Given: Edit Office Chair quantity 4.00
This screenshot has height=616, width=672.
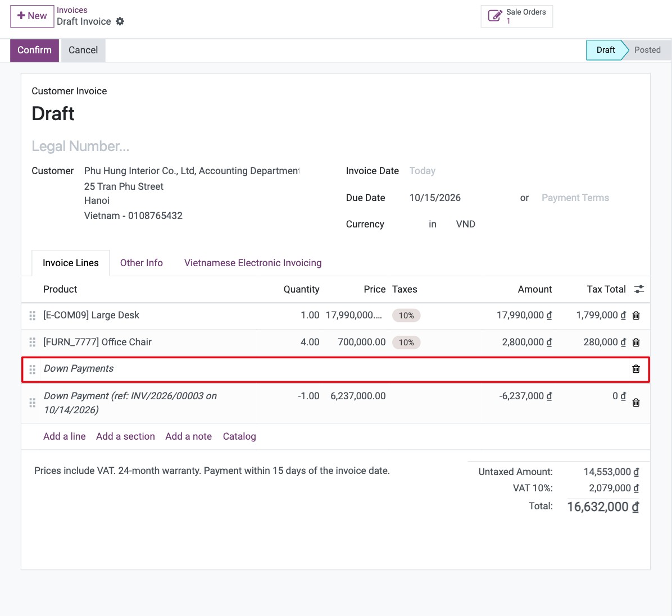Looking at the screenshot, I should click(x=310, y=343).
